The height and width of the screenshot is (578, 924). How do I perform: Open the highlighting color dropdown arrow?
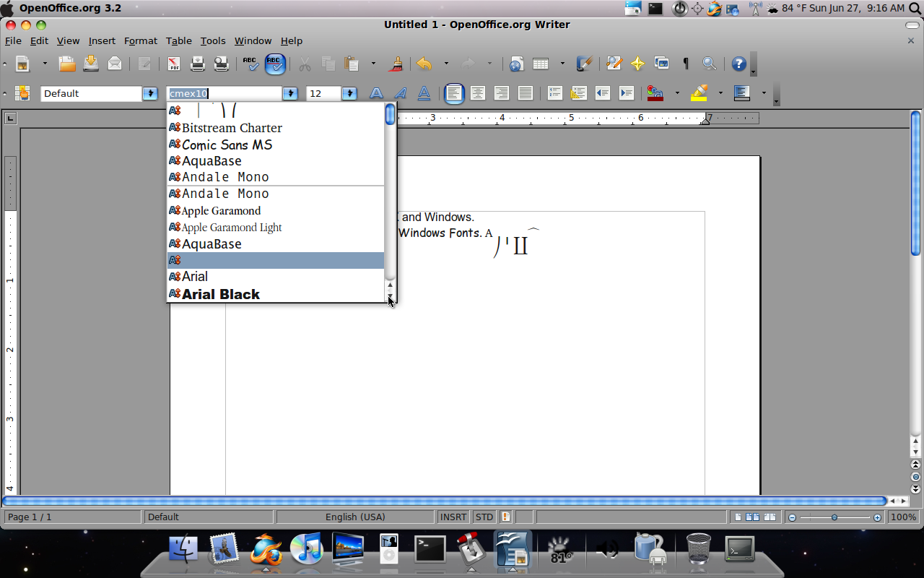pyautogui.click(x=720, y=93)
